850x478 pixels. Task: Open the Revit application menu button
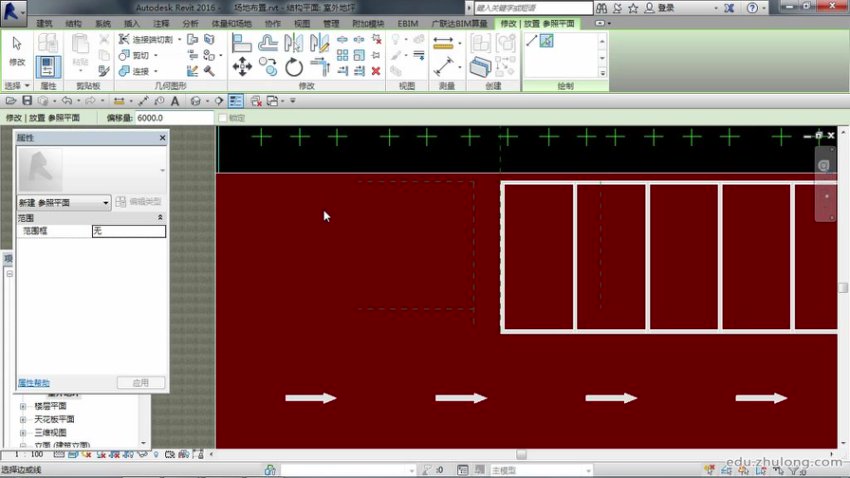tap(12, 11)
